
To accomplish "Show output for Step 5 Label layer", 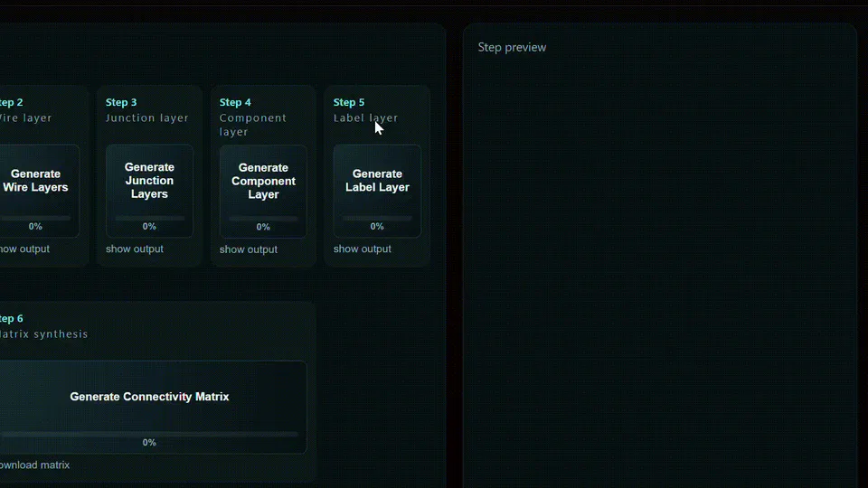I will 362,249.
